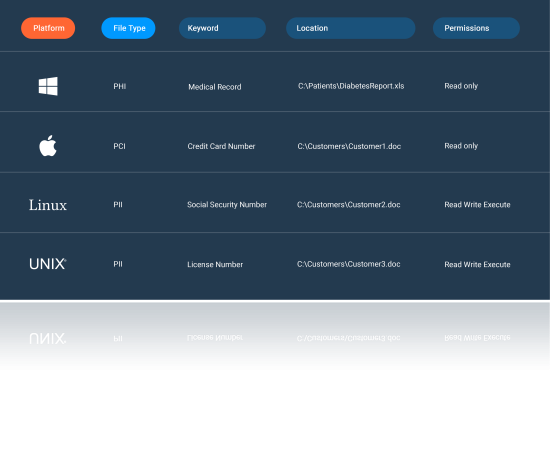Select the Linux platform logo

[48, 205]
